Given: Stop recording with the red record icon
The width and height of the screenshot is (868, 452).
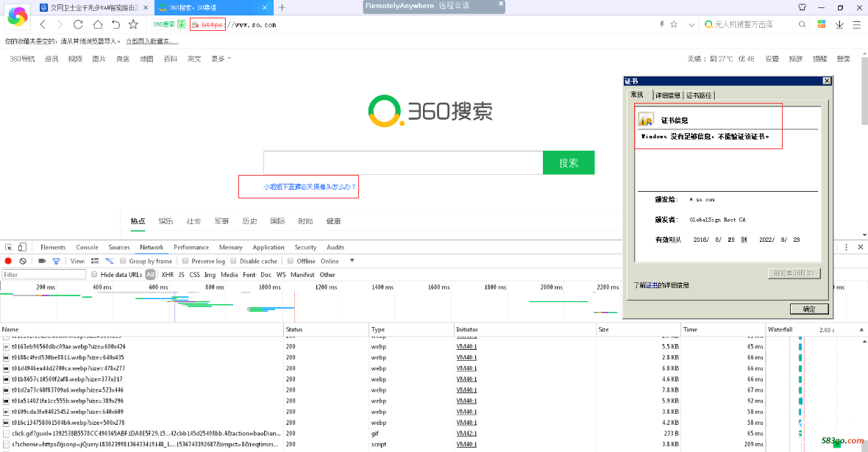Looking at the screenshot, I should coord(8,261).
